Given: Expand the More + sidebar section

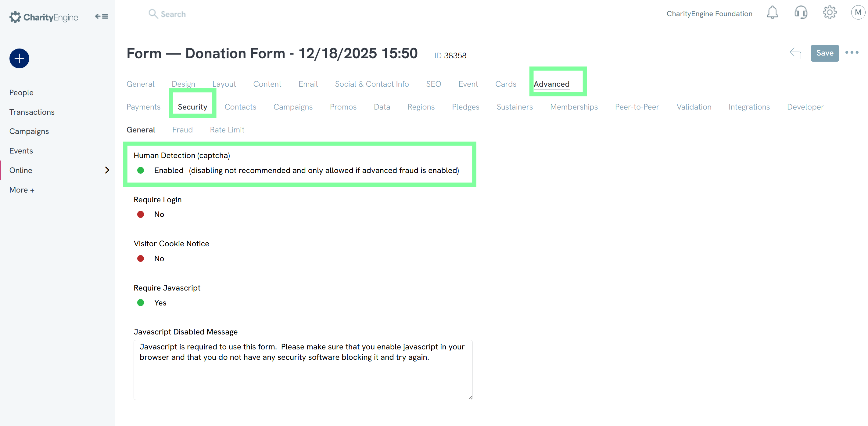Looking at the screenshot, I should pyautogui.click(x=22, y=190).
